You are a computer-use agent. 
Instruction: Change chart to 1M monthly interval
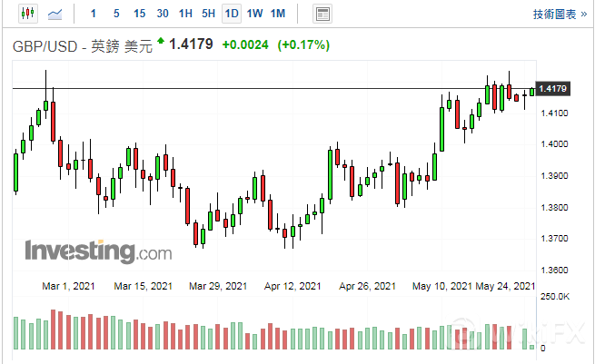click(278, 14)
